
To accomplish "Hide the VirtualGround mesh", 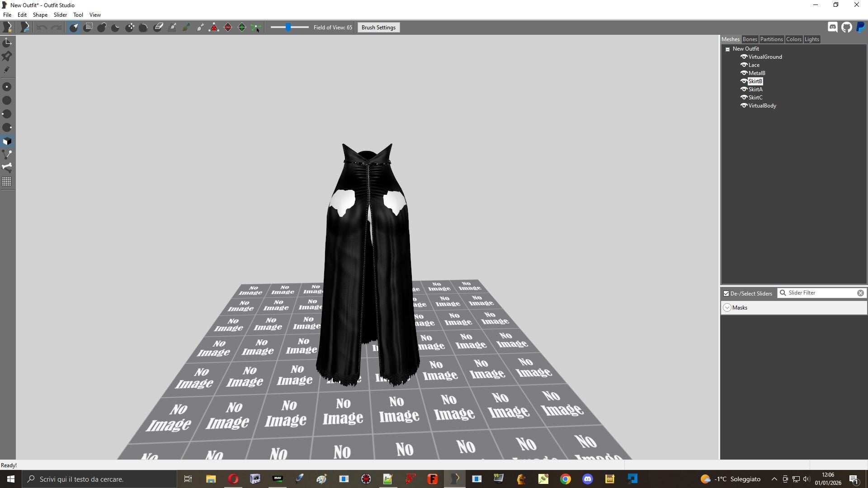I will (744, 57).
